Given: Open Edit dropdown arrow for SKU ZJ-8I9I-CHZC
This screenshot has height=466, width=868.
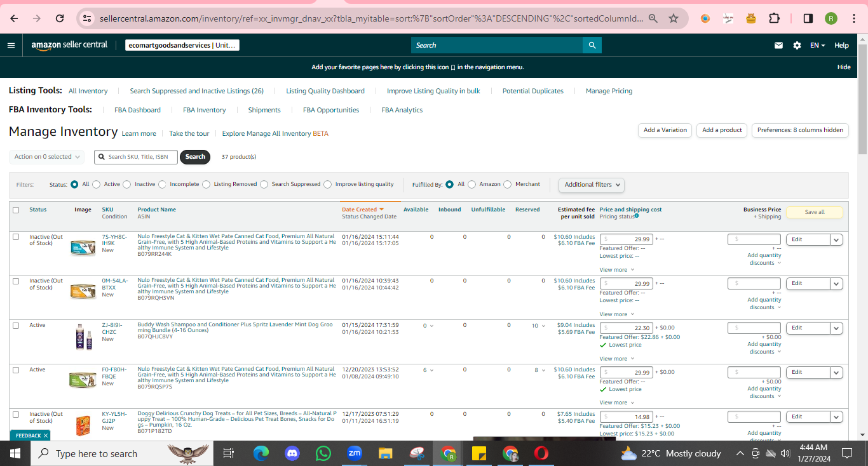Looking at the screenshot, I should coord(836,328).
